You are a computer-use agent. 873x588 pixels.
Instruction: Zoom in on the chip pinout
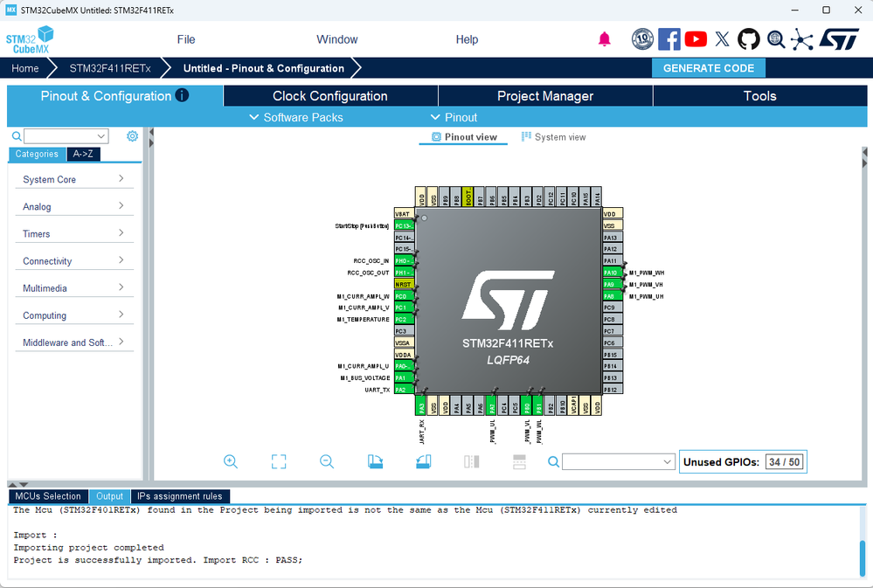pos(231,462)
